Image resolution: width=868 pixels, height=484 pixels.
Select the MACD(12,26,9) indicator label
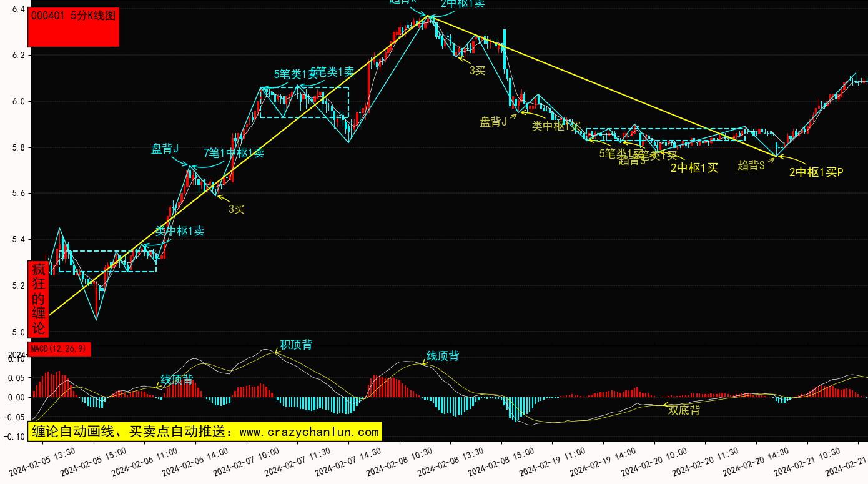point(59,349)
